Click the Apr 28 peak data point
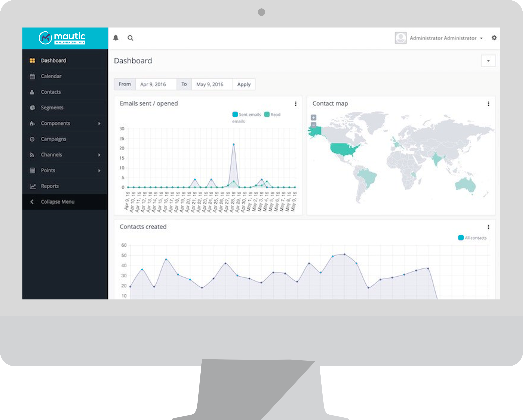Image resolution: width=523 pixels, height=420 pixels. 233,144
